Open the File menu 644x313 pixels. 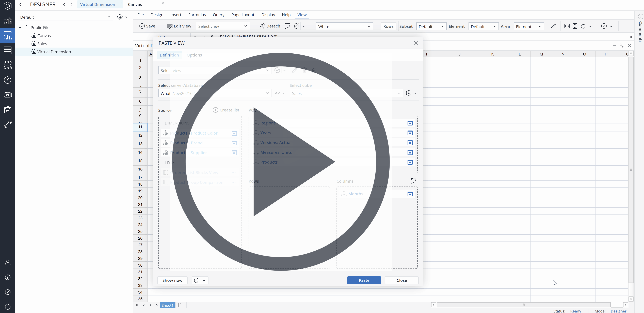coord(140,15)
